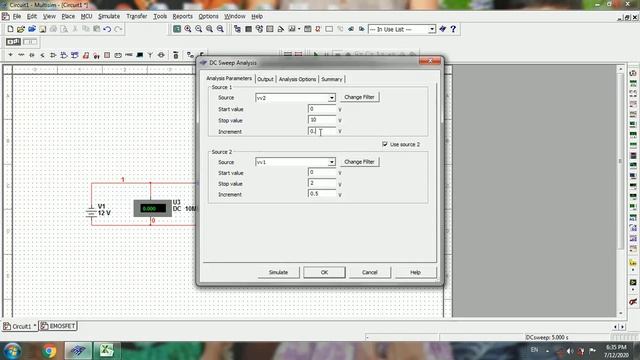Open the Database Manager icon
The width and height of the screenshot is (640, 360).
coord(259,29)
